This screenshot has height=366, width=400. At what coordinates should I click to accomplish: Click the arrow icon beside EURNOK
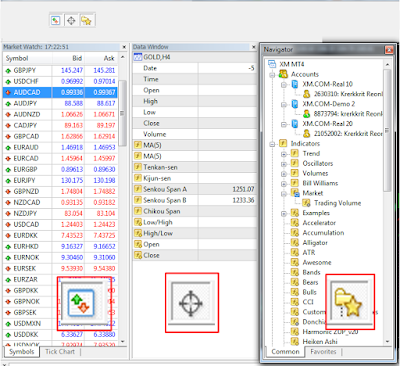(8, 258)
